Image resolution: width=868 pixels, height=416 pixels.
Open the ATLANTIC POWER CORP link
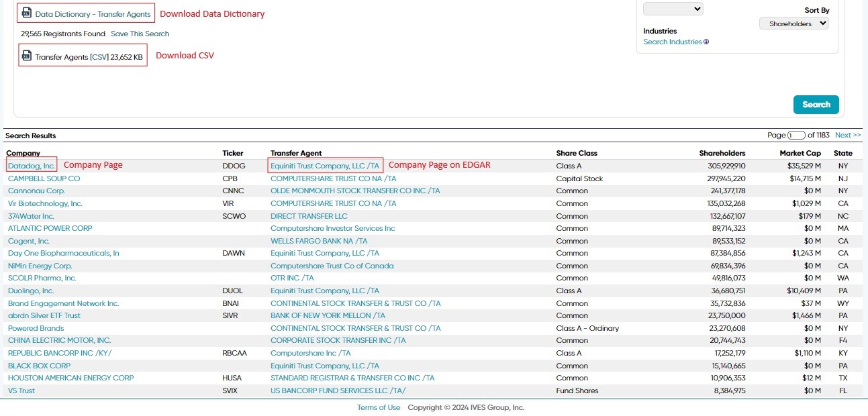(x=50, y=228)
